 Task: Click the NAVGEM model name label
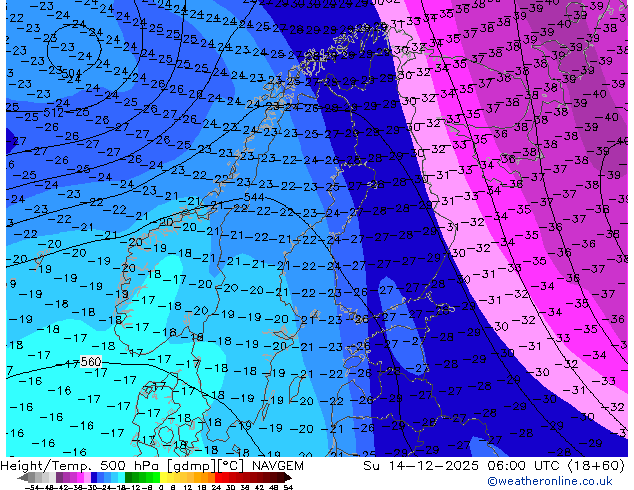[x=278, y=466]
